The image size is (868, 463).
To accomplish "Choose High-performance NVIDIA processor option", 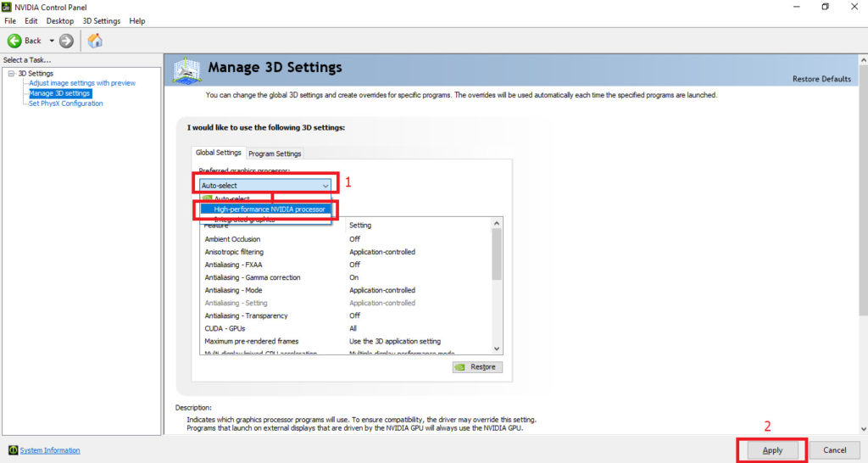I will click(x=265, y=209).
